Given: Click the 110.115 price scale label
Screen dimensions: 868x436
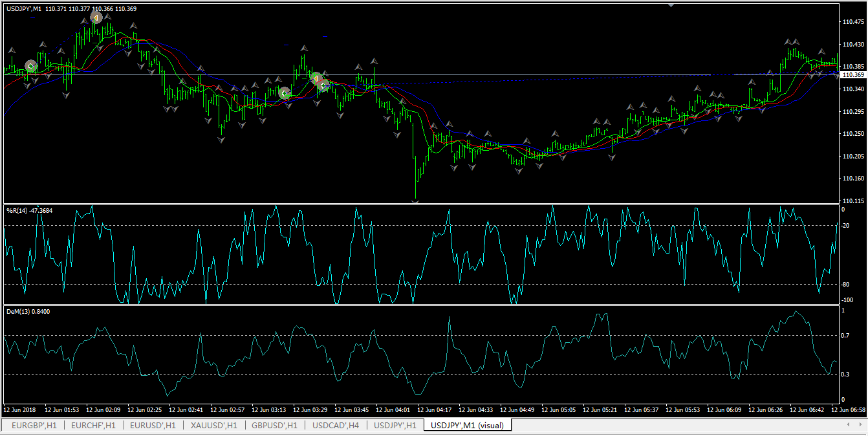Looking at the screenshot, I should coord(853,201).
